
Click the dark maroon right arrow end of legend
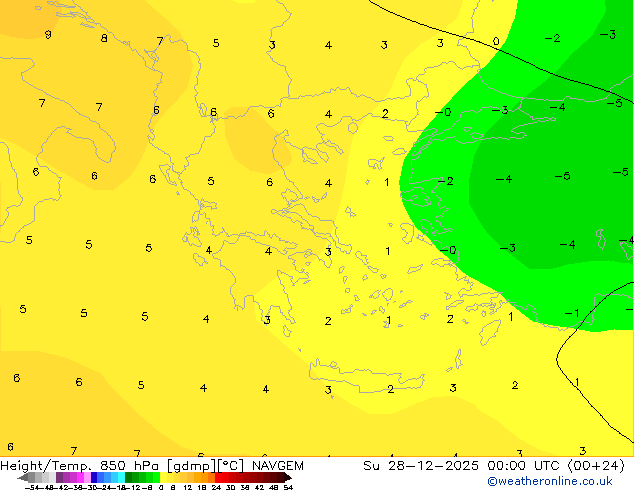(288, 477)
